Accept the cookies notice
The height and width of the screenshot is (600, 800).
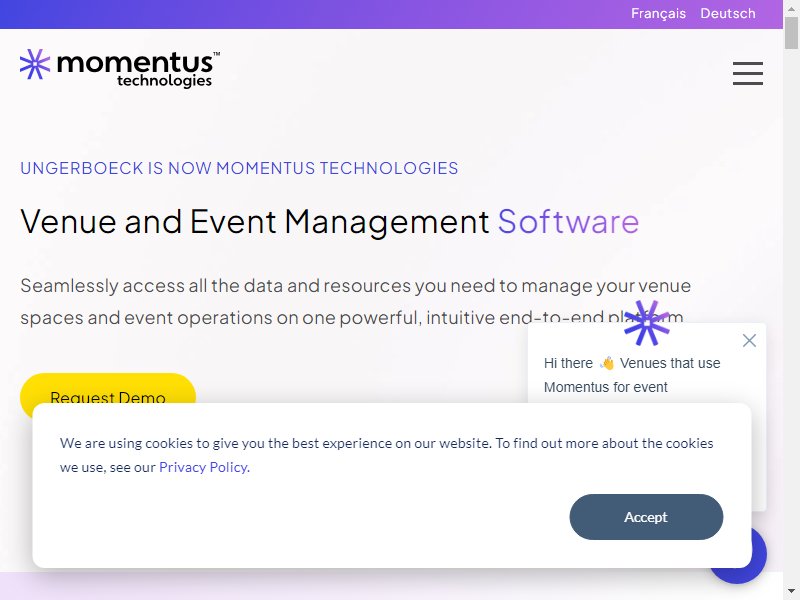click(x=646, y=517)
